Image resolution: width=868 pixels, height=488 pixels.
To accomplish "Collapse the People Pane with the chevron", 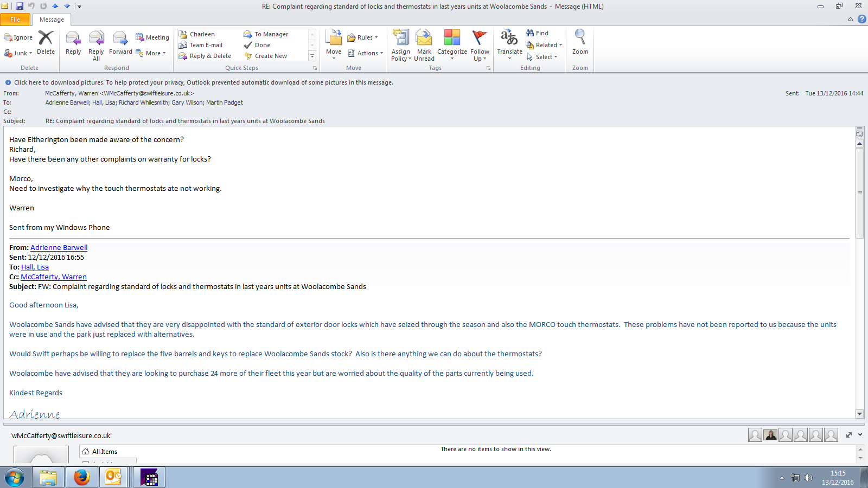I will (860, 435).
